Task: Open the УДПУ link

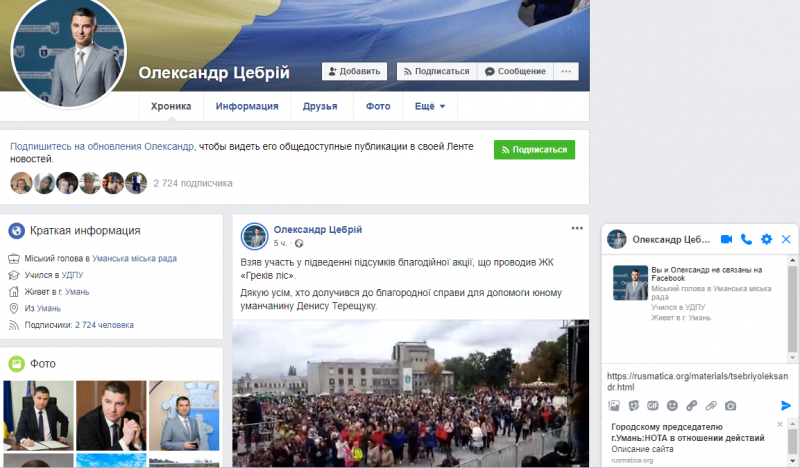Action: [72, 275]
